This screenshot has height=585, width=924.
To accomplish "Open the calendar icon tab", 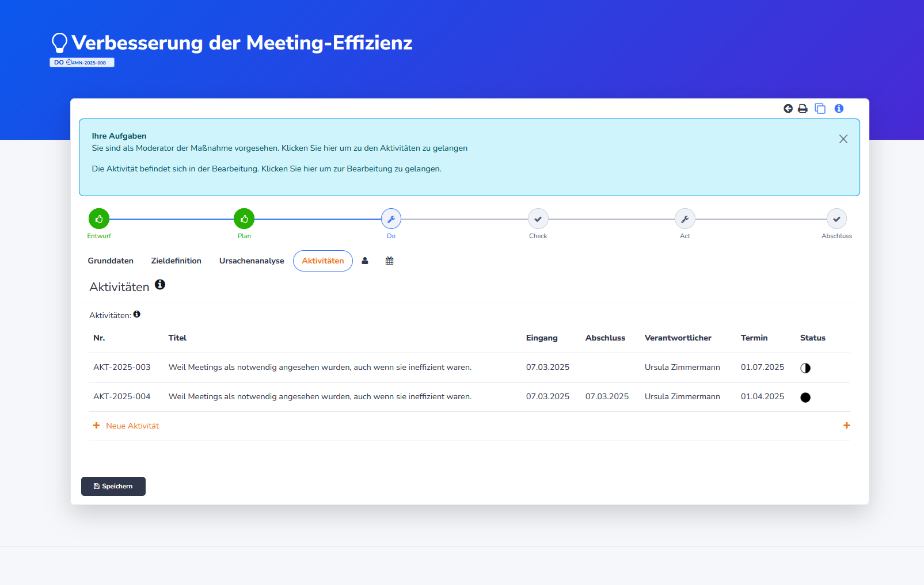I will pyautogui.click(x=390, y=261).
